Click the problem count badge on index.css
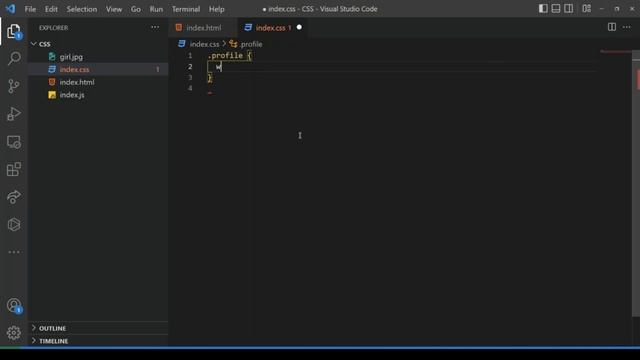The width and height of the screenshot is (640, 360). coord(158,69)
